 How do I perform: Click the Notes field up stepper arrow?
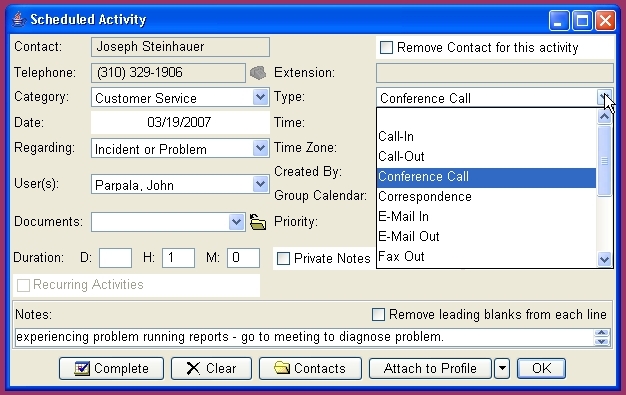602,333
